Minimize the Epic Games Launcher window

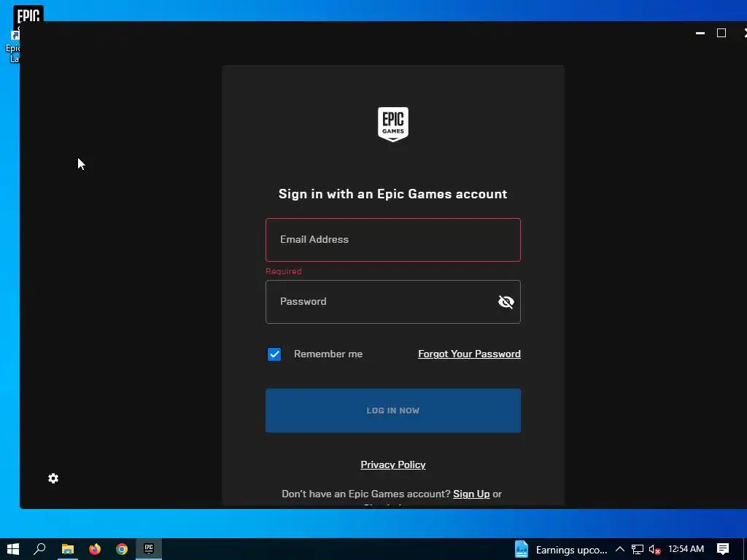pos(700,33)
